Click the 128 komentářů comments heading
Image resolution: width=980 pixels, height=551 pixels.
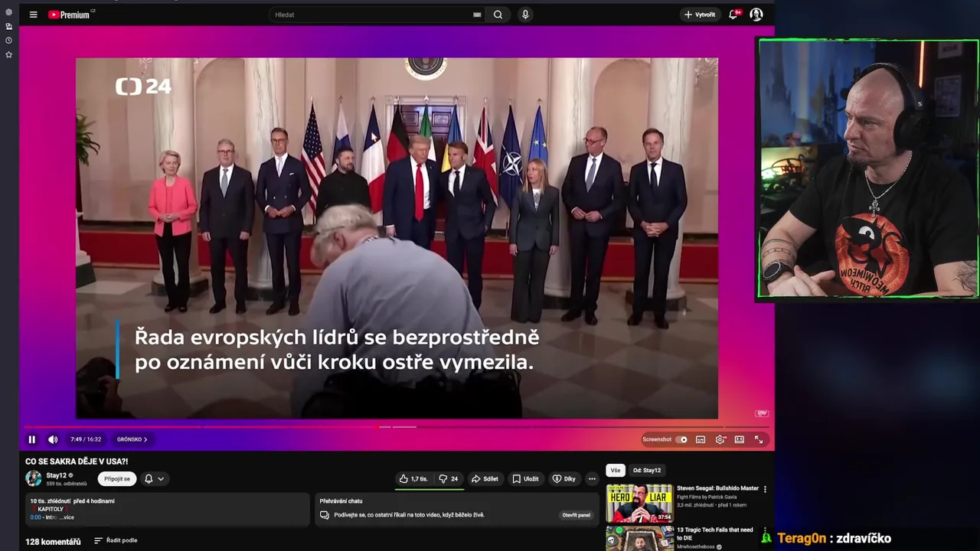coord(53,542)
